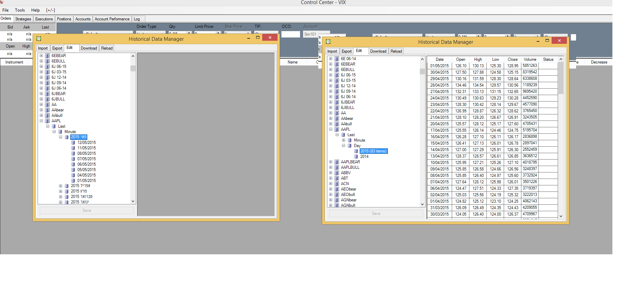Click the database icon beside AEObear
Screen dimensions: 644x293
point(337,189)
